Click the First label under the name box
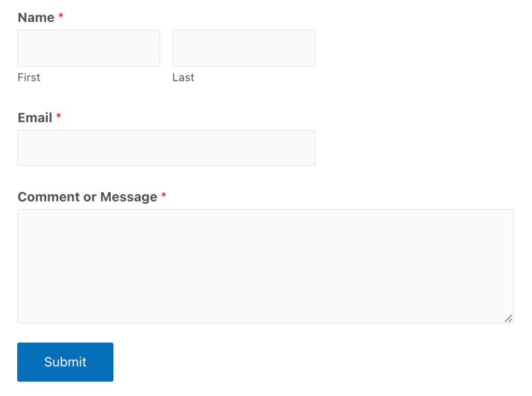Image resolution: width=532 pixels, height=396 pixels. (29, 77)
